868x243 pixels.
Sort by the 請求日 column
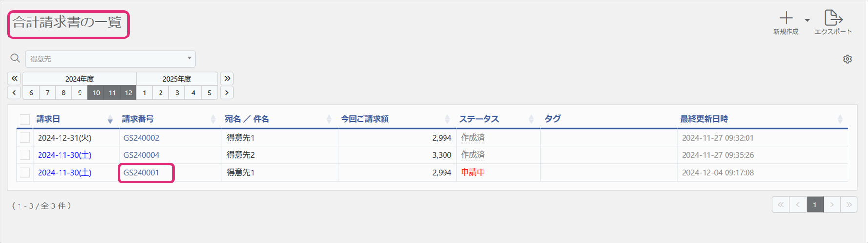(48, 119)
